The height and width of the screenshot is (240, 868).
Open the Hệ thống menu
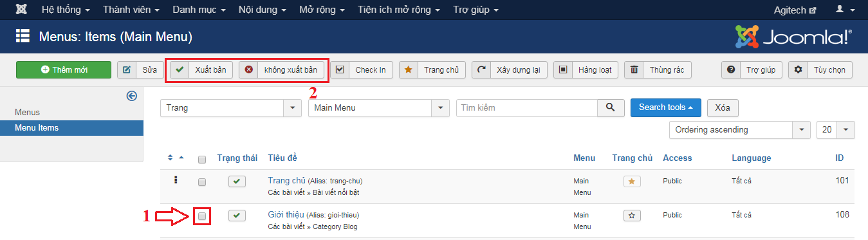pos(66,10)
